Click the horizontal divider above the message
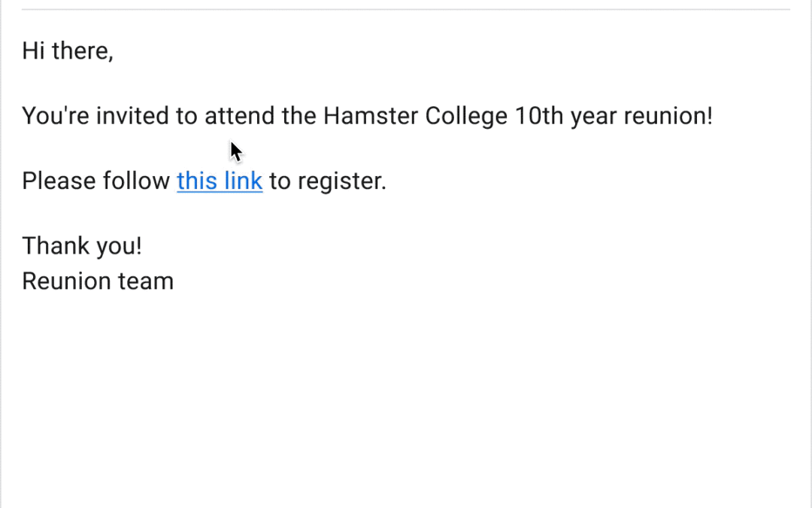The height and width of the screenshot is (508, 812). click(x=406, y=9)
